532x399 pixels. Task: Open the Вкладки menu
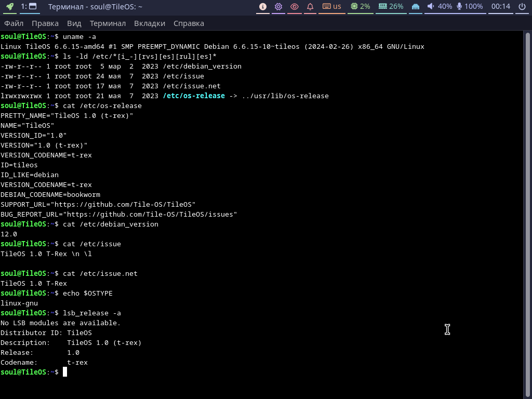click(150, 23)
